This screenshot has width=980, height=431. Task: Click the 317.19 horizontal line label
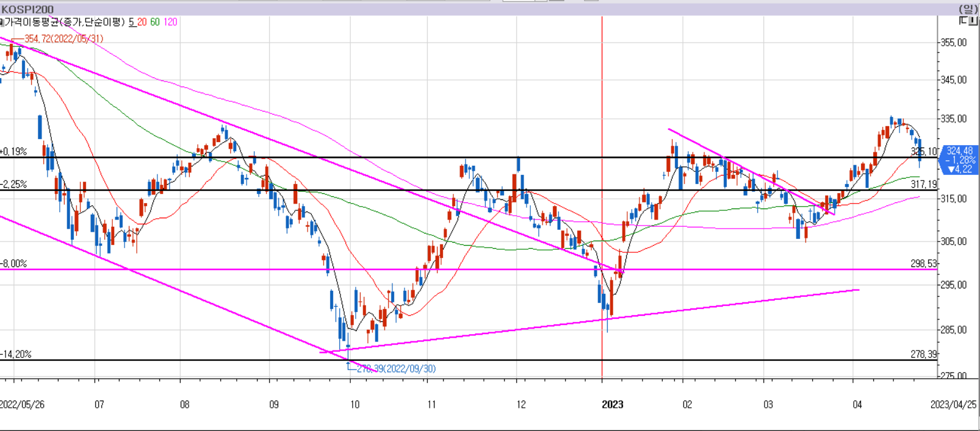[x=923, y=184]
